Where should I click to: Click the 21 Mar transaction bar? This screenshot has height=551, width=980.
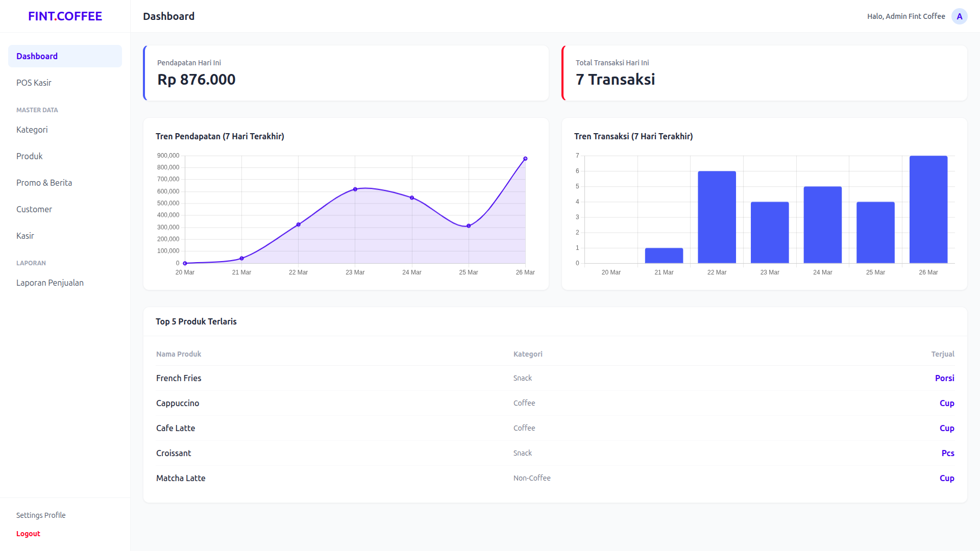664,256
